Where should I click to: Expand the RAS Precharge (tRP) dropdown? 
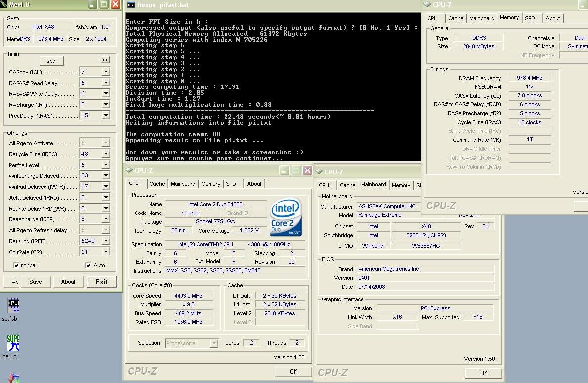(106, 104)
